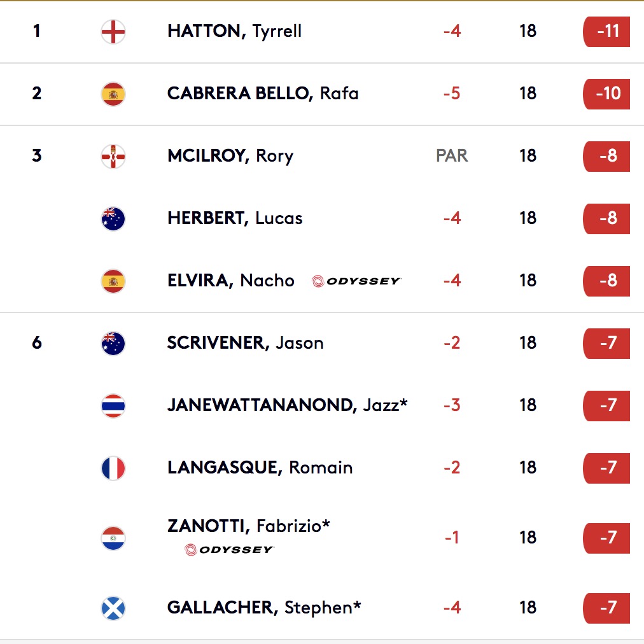Click the Spain flag beside Cabrera Bello
The height and width of the screenshot is (644, 644).
point(113,94)
